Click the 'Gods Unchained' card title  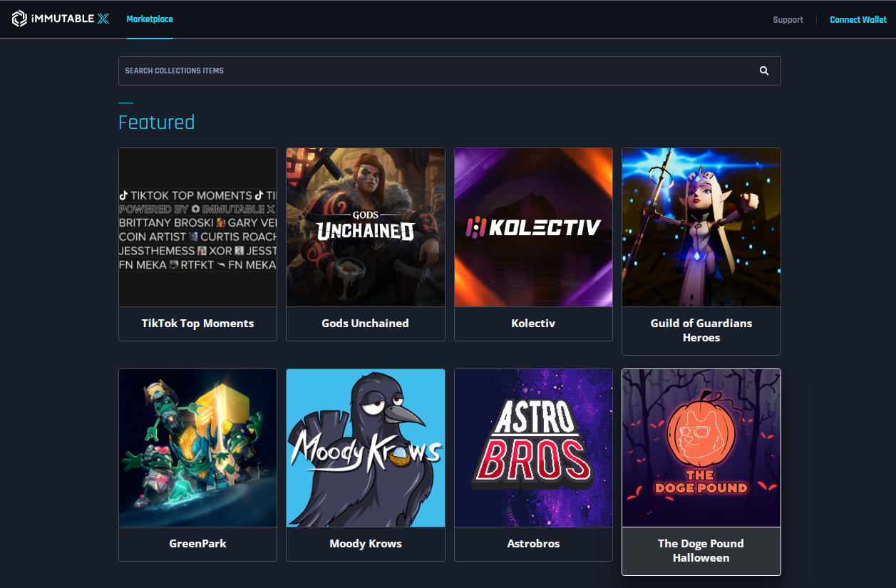tap(366, 324)
